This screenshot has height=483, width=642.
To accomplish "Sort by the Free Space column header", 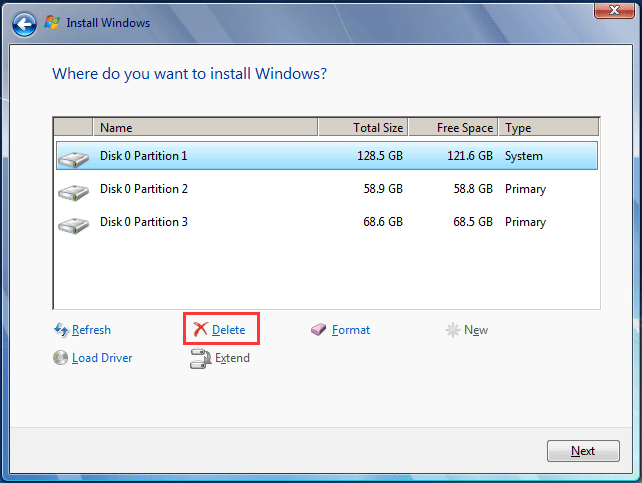I will [x=453, y=128].
